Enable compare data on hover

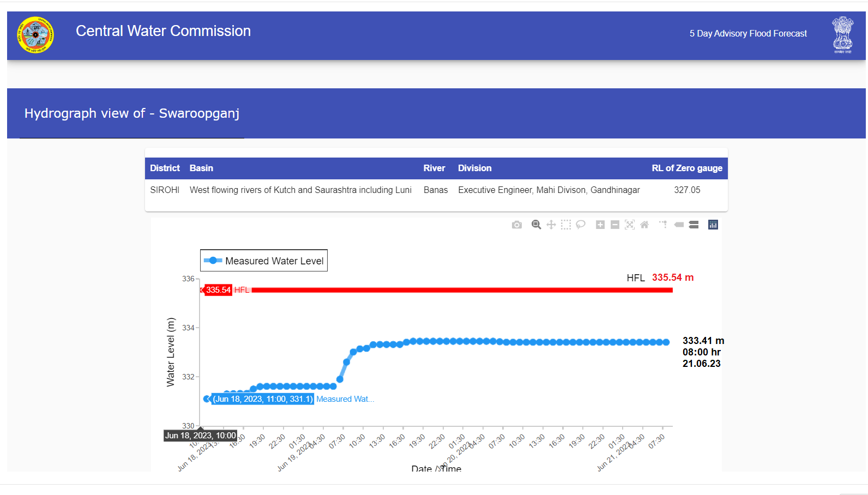(x=694, y=225)
